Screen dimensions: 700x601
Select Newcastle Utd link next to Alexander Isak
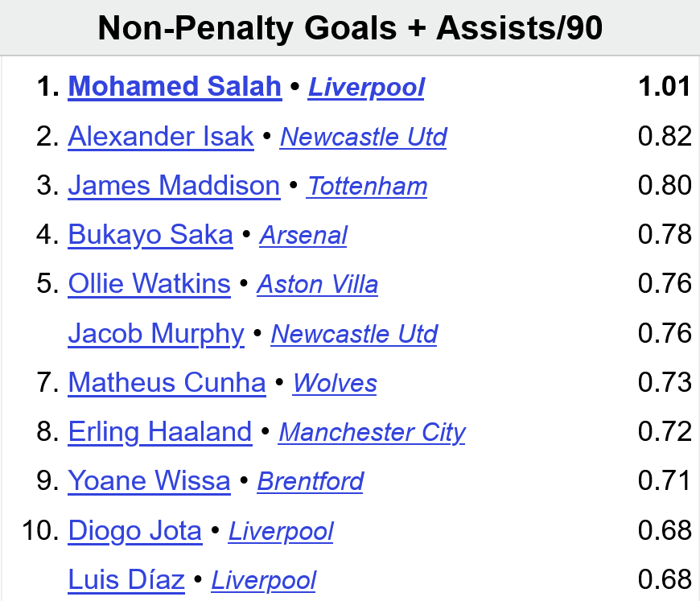pos(364,137)
